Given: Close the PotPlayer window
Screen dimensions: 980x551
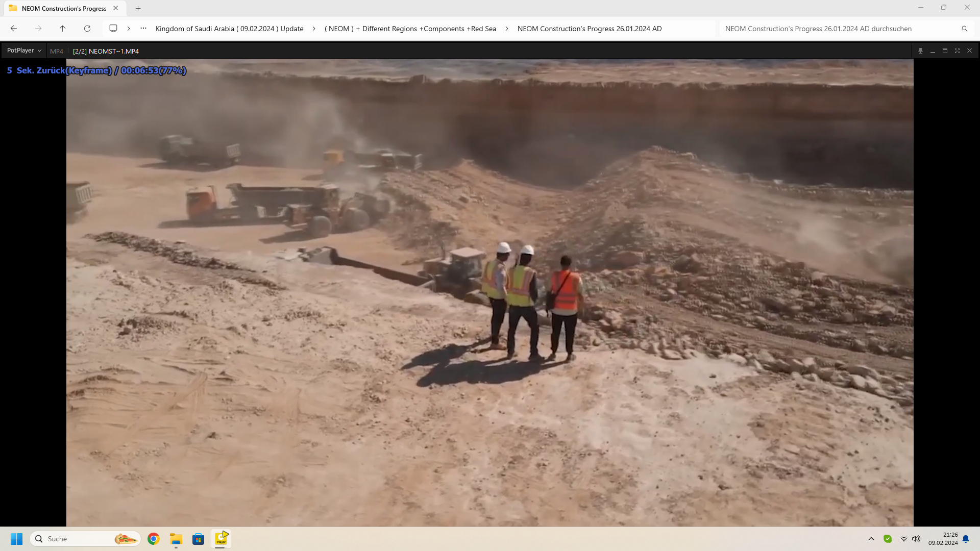Looking at the screenshot, I should point(969,51).
